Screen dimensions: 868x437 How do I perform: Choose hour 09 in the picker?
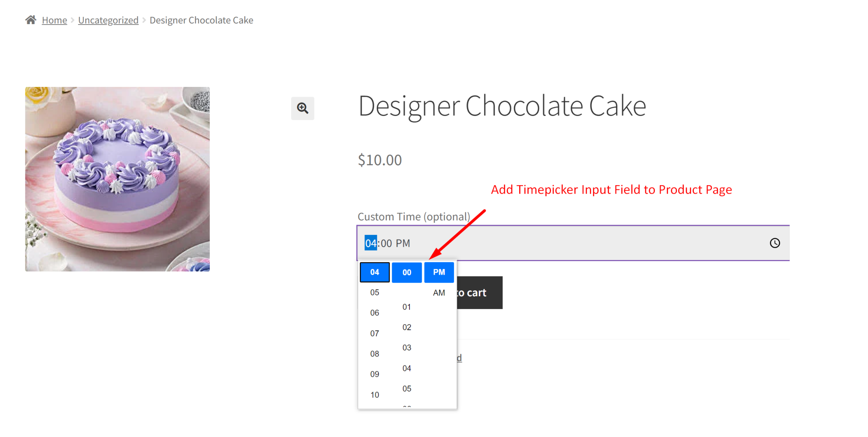pos(375,374)
